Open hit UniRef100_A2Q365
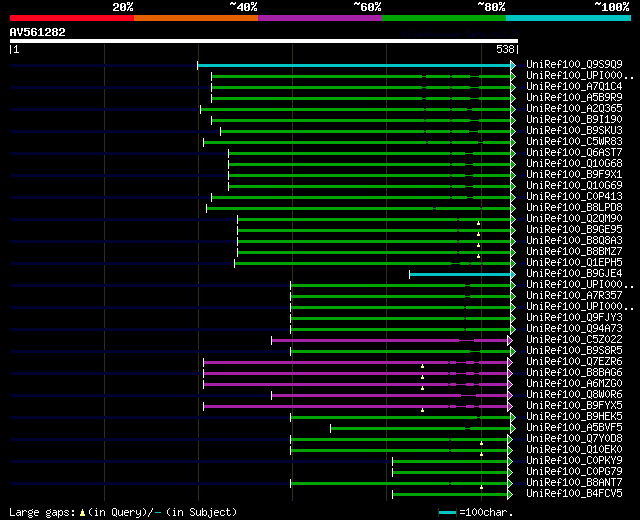The height and width of the screenshot is (520, 640). point(574,108)
